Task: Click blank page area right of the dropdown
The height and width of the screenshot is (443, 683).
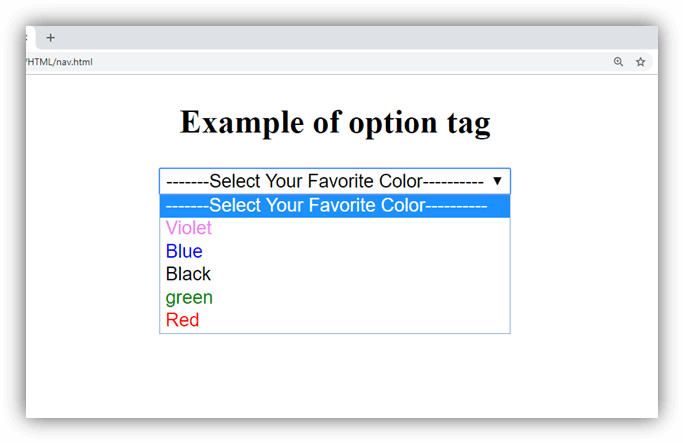Action: point(585,260)
